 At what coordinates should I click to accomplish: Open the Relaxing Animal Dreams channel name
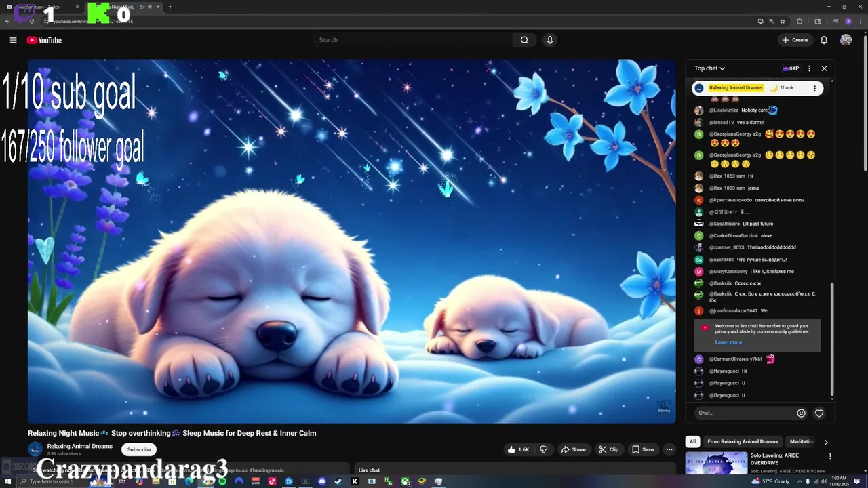click(x=80, y=446)
